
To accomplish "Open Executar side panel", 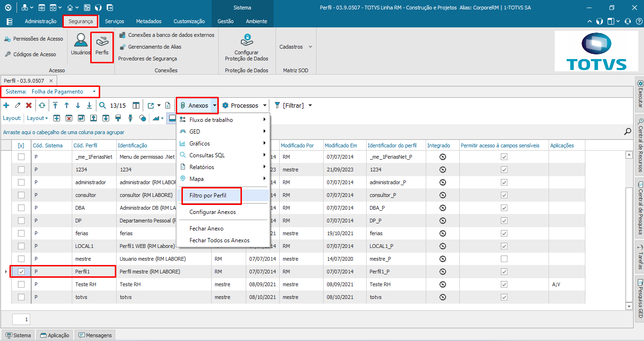I will coord(640,94).
